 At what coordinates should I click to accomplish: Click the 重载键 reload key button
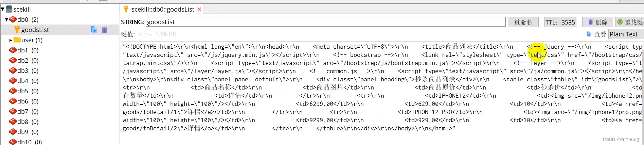[630, 22]
